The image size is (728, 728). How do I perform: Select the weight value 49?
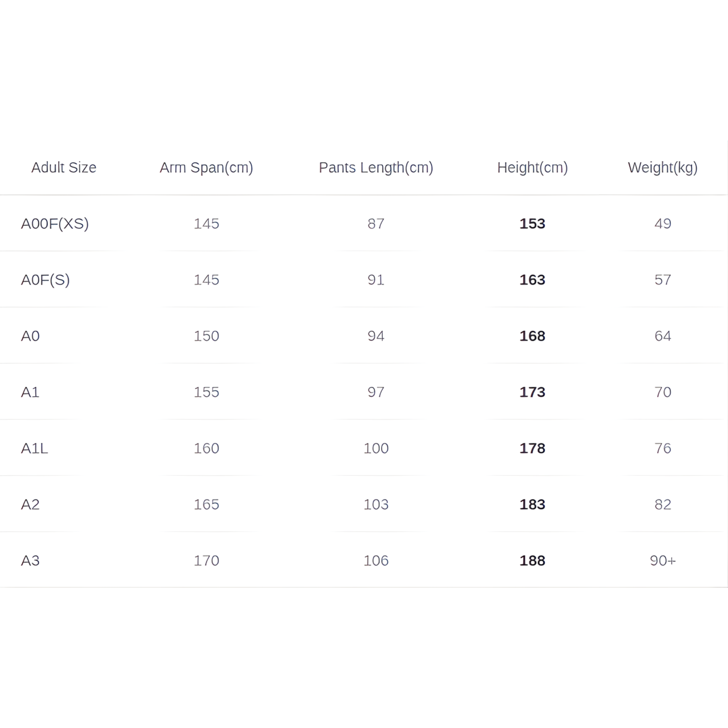click(662, 223)
